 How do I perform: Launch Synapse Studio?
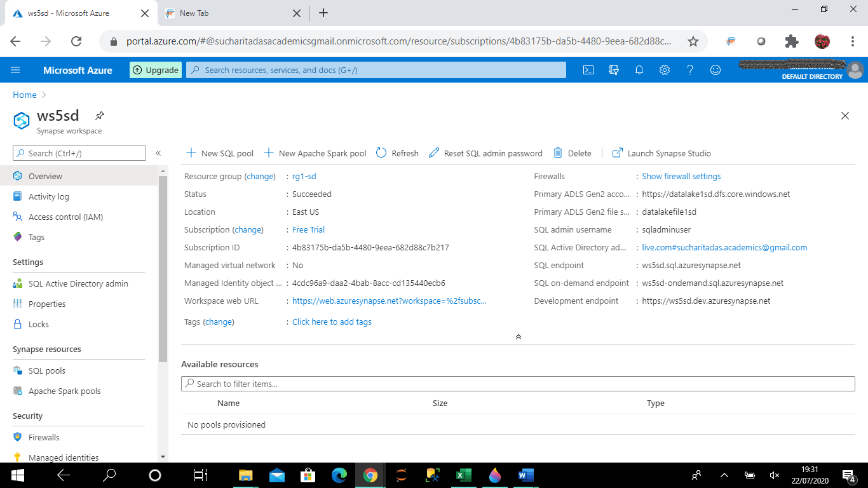click(661, 153)
